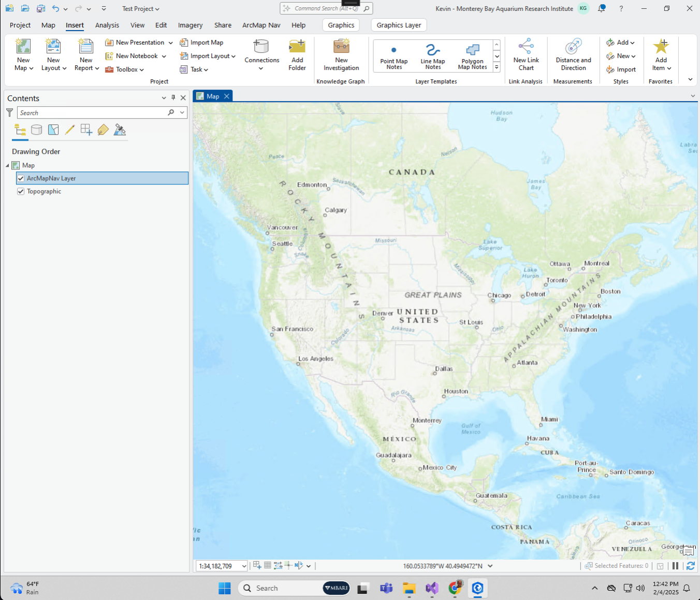Open Distance and Direction measurements tool
The image size is (700, 600).
573,54
